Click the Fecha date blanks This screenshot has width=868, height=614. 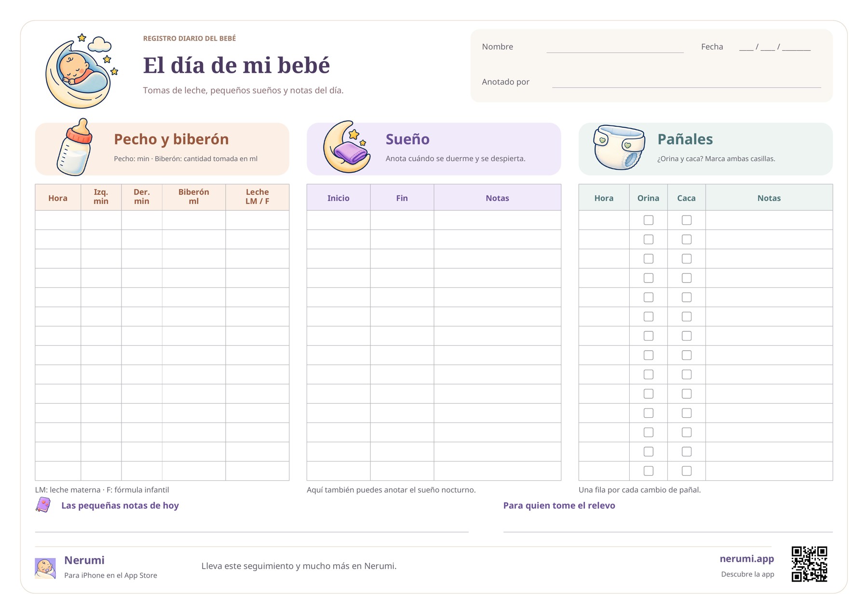click(x=774, y=47)
